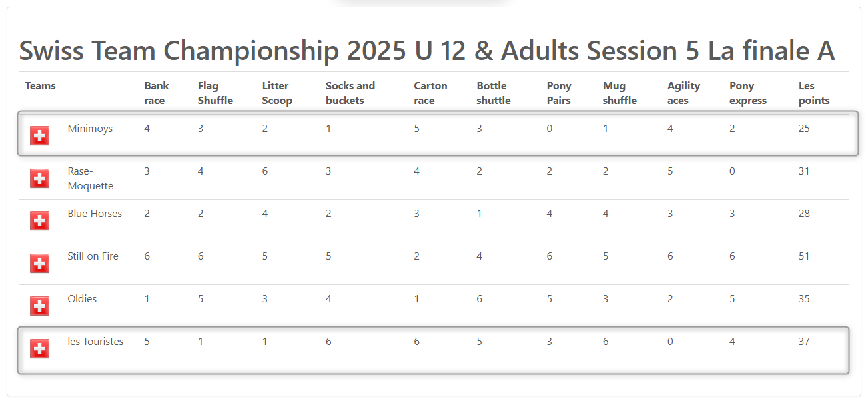Click the Teams column header
868x401 pixels.
pos(40,86)
